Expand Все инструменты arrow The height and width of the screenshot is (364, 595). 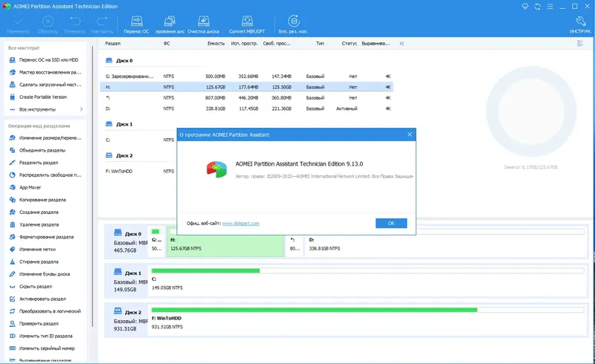pos(81,109)
